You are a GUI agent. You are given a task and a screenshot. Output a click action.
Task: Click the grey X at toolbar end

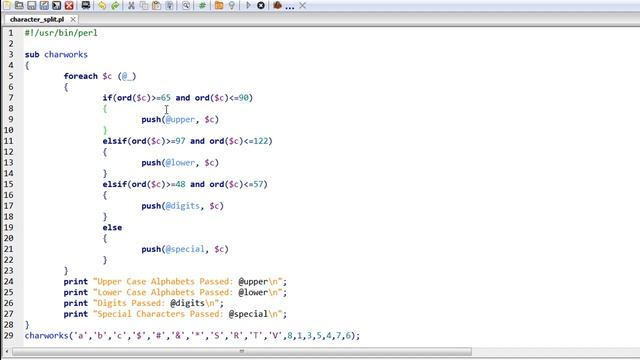click(x=302, y=5)
